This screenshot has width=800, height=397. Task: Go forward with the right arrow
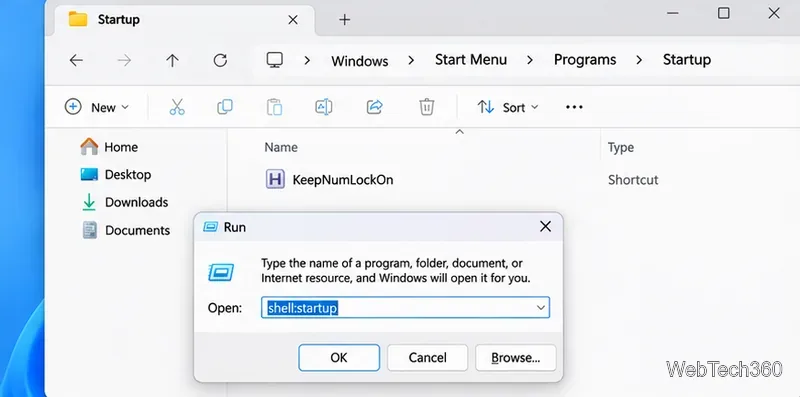(124, 61)
